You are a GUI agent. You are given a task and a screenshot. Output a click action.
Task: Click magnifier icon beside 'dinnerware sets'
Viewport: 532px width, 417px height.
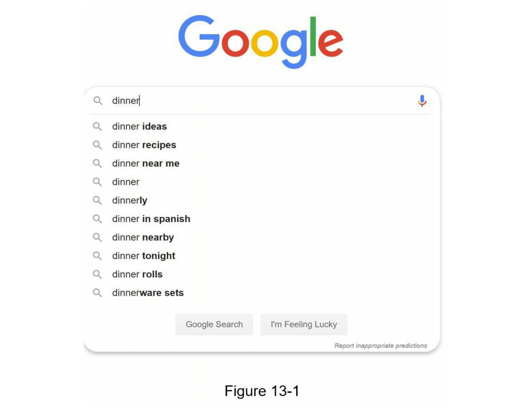(97, 293)
